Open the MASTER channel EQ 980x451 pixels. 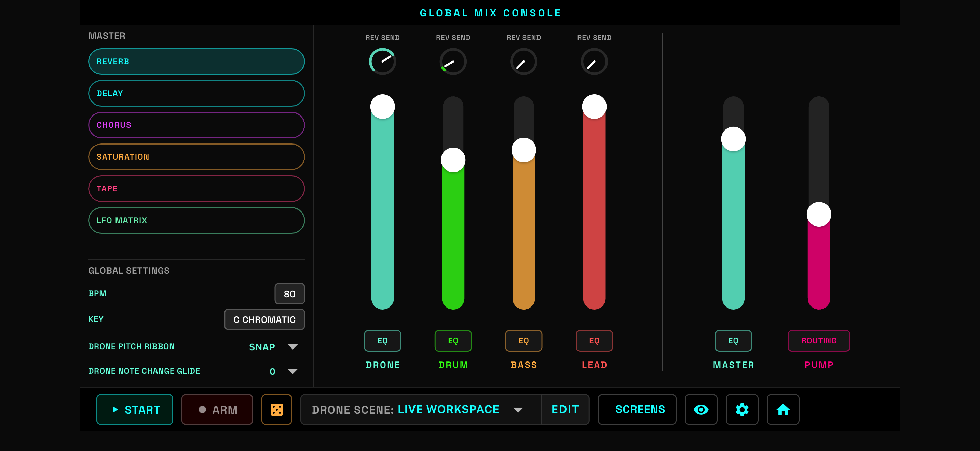tap(733, 341)
